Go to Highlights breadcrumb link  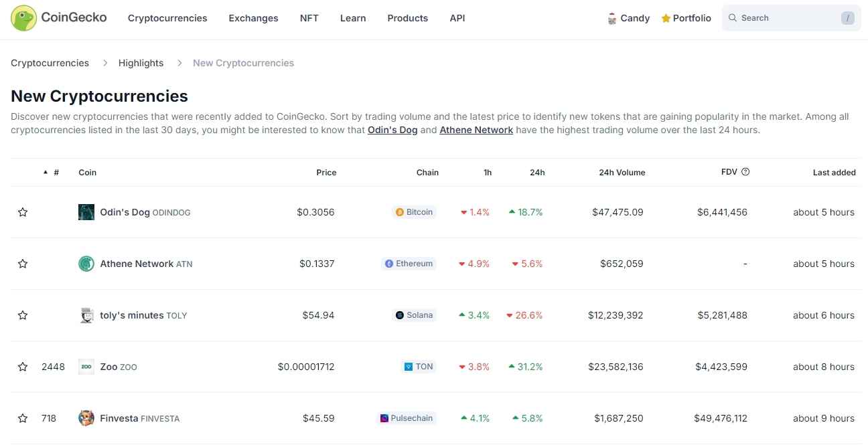[x=141, y=63]
